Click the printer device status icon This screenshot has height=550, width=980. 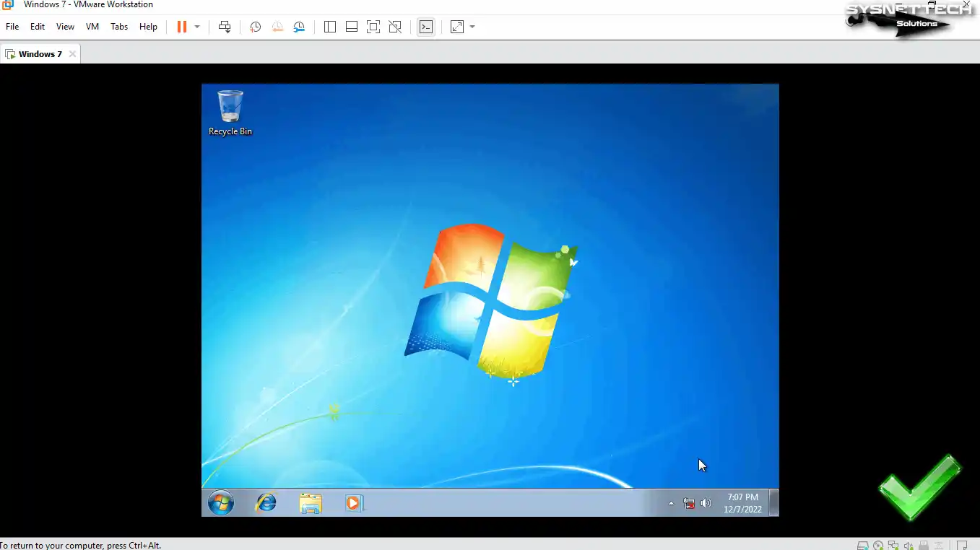coord(924,545)
